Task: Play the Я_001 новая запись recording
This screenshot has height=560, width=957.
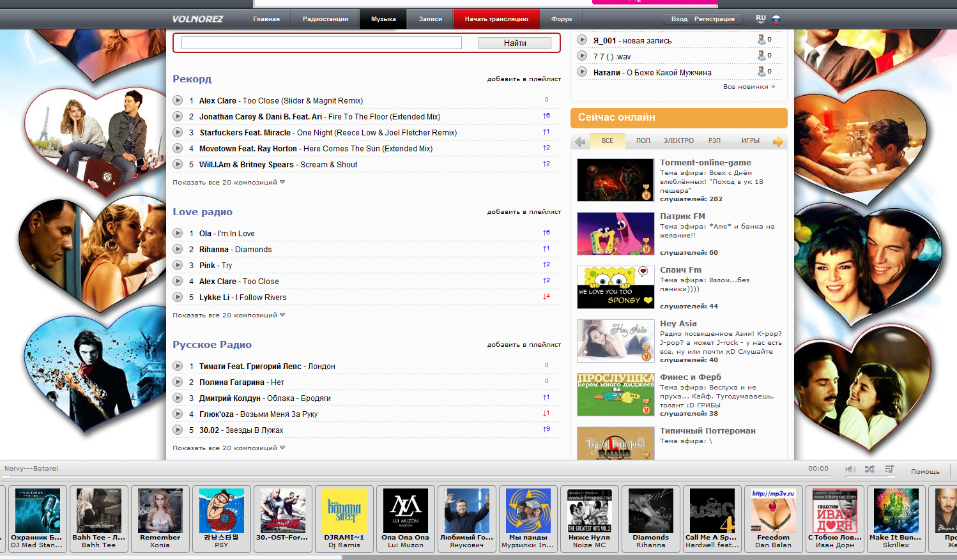Action: click(x=582, y=40)
